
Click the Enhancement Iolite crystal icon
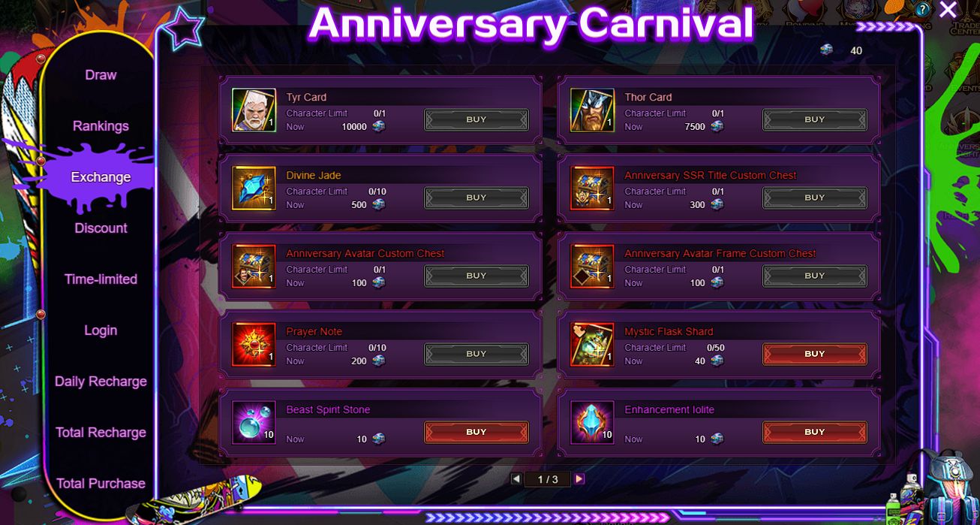tap(593, 423)
